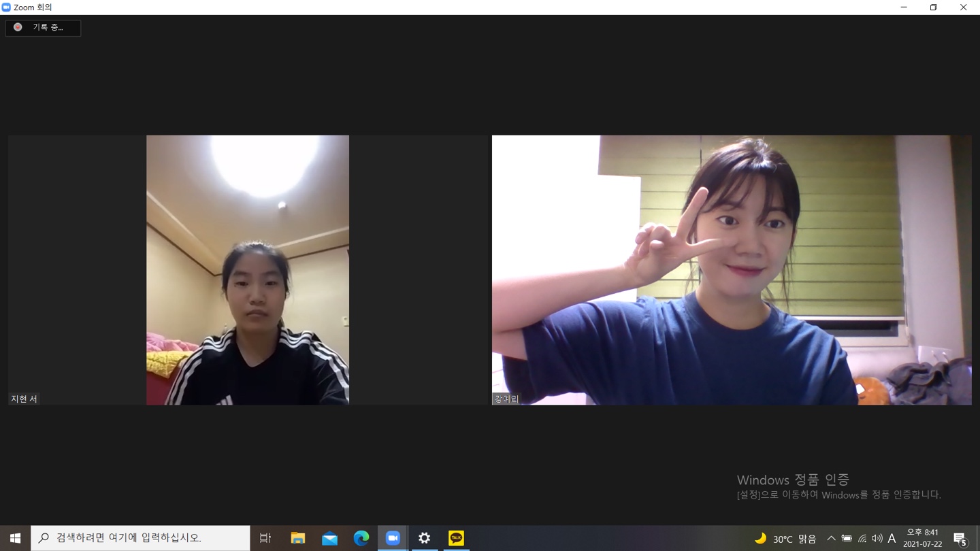Restore down the Zoom window
The height and width of the screenshot is (551, 980).
pos(934,7)
